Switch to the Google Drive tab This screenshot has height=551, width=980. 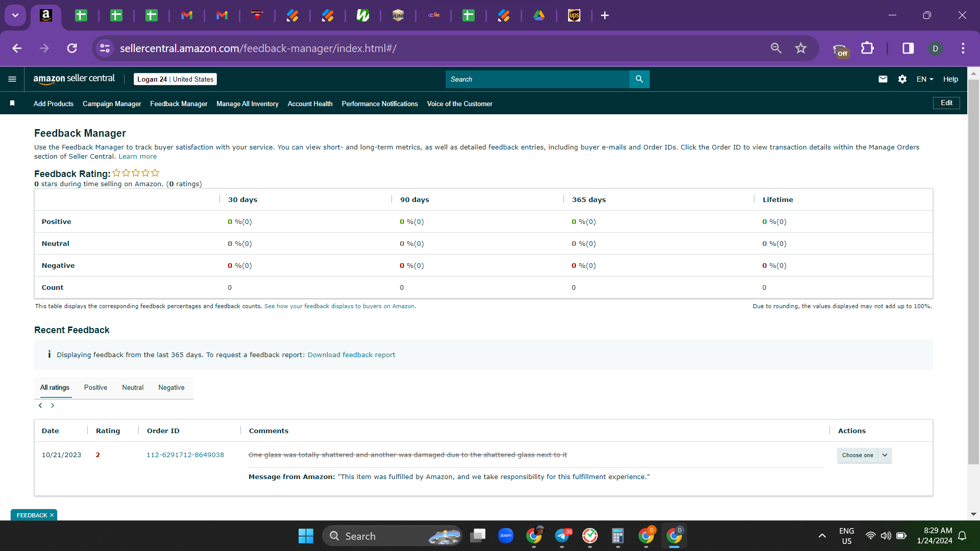coord(539,15)
